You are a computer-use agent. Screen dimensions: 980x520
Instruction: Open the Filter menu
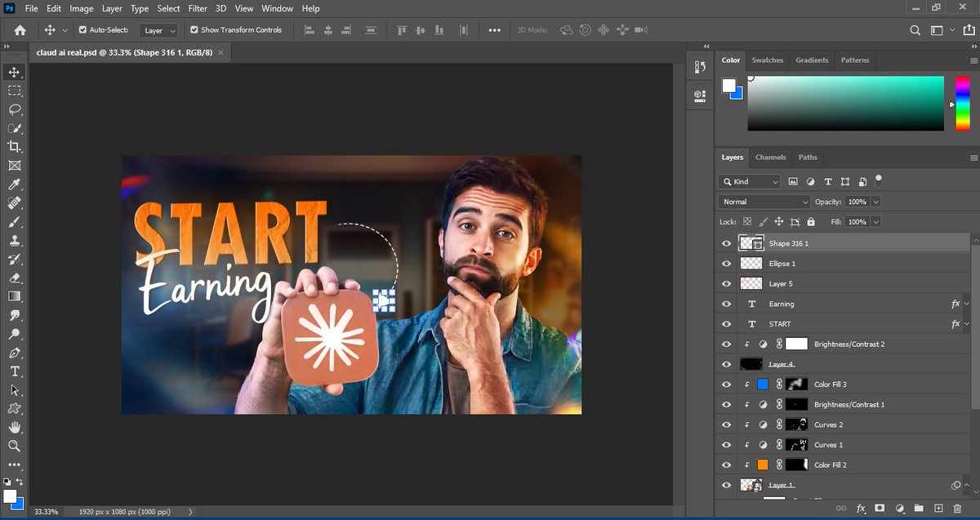198,8
